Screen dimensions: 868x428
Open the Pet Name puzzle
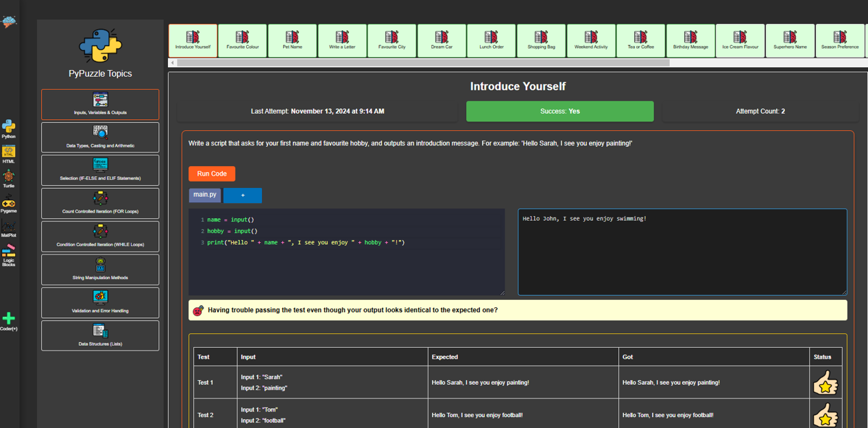point(292,40)
